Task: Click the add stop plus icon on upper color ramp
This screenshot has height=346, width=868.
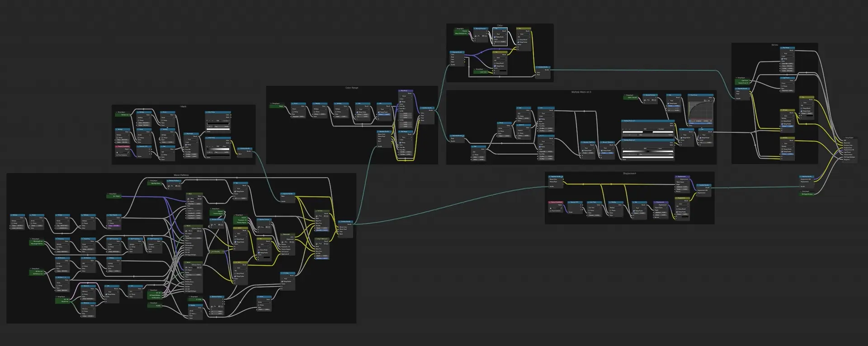Action: pyautogui.click(x=624, y=129)
